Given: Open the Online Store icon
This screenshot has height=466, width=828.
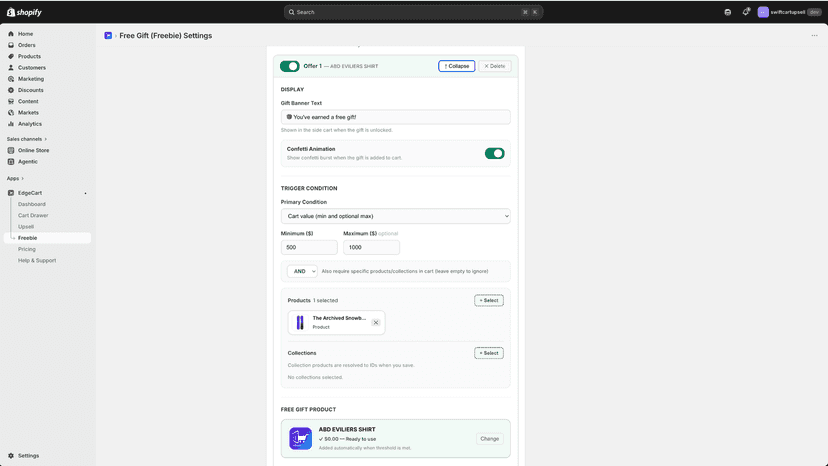Looking at the screenshot, I should pyautogui.click(x=11, y=150).
